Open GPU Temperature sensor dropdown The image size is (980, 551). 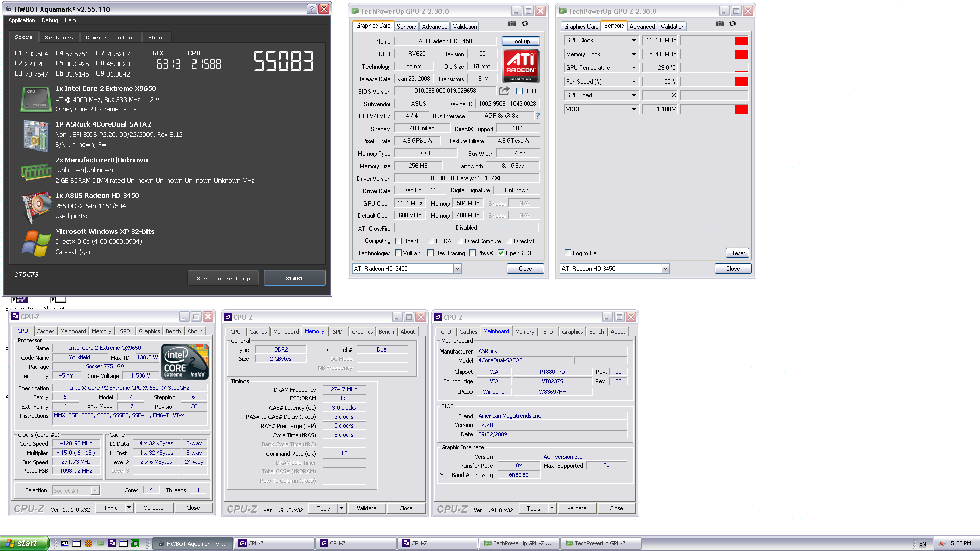(x=634, y=68)
